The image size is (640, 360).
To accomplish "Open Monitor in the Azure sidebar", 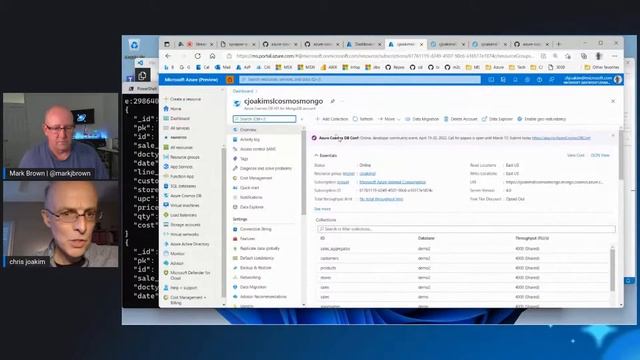I will [177, 253].
